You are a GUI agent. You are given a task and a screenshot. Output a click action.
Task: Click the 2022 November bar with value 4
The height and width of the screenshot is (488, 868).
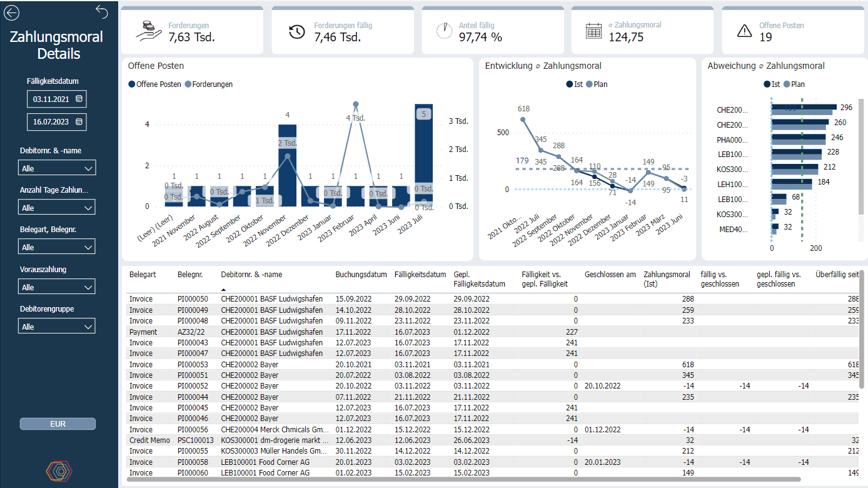[x=287, y=165]
